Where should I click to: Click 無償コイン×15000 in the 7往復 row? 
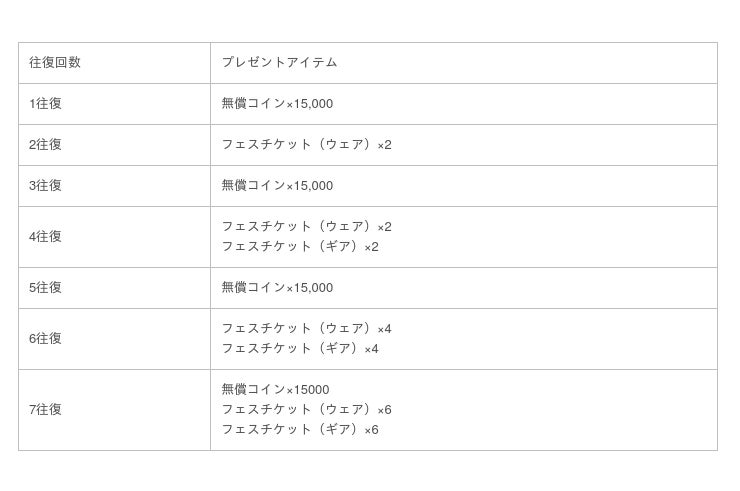click(x=275, y=390)
